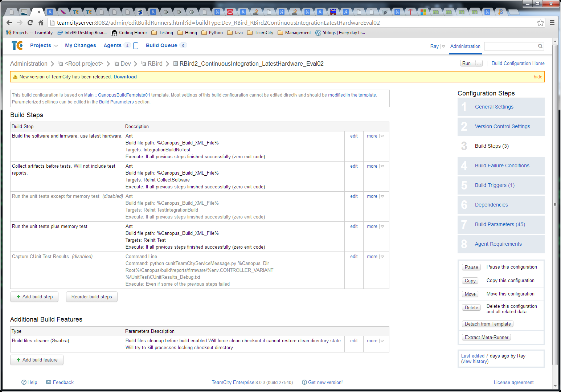Open the Build Queue tab
561x392 pixels.
[x=161, y=45]
